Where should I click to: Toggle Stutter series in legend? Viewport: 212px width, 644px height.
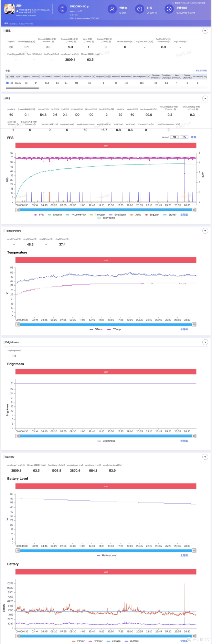pyautogui.click(x=170, y=215)
